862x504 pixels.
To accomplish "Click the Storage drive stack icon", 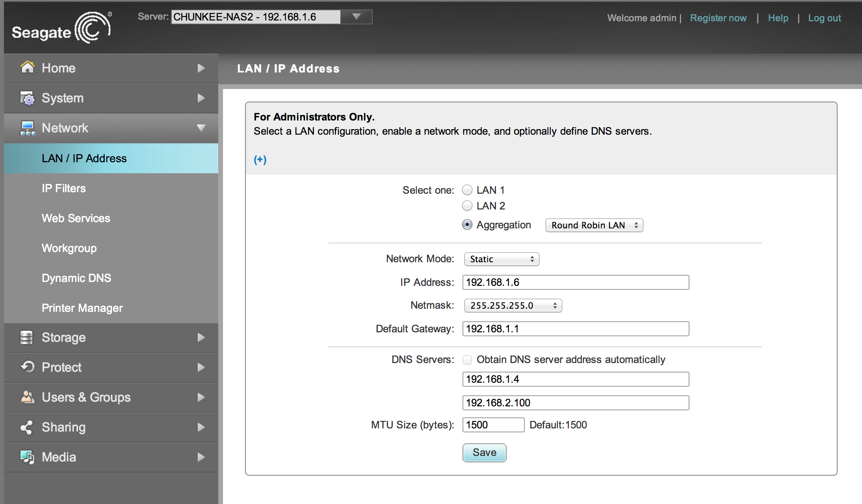I will [26, 337].
